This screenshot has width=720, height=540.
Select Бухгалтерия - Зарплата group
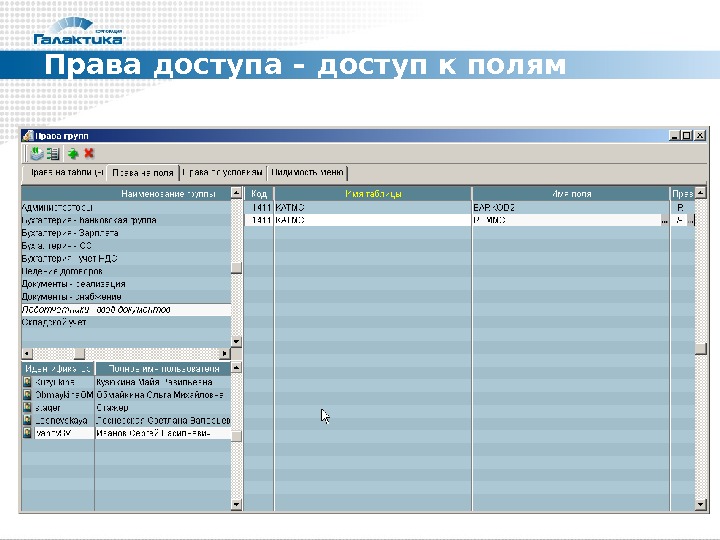(x=126, y=233)
